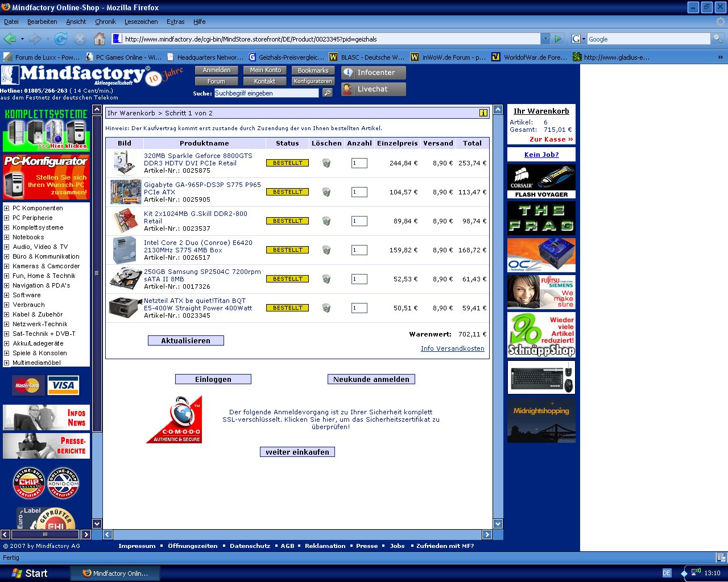
Task: Click the Aktualisieren button
Action: point(186,340)
